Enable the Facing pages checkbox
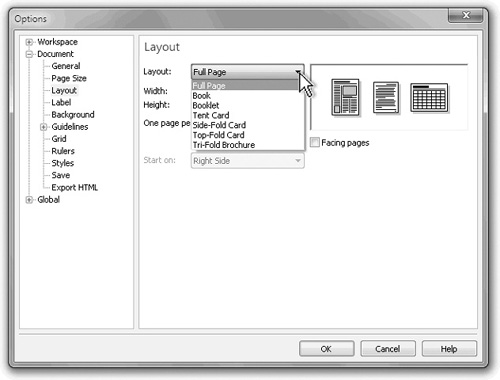This screenshot has width=500, height=380. tap(314, 143)
